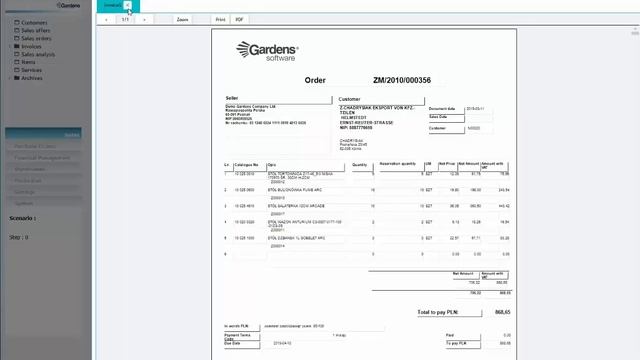Close the open teal document tab
The height and width of the screenshot is (360, 640).
coord(127,5)
